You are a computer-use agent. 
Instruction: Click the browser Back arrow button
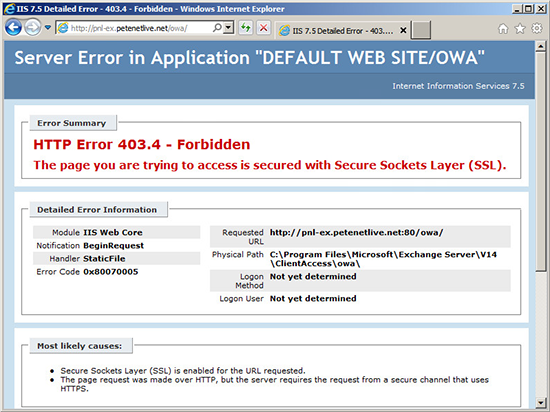point(14,27)
